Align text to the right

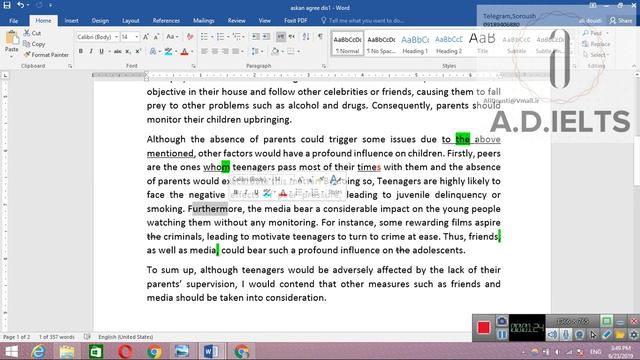coord(225,51)
